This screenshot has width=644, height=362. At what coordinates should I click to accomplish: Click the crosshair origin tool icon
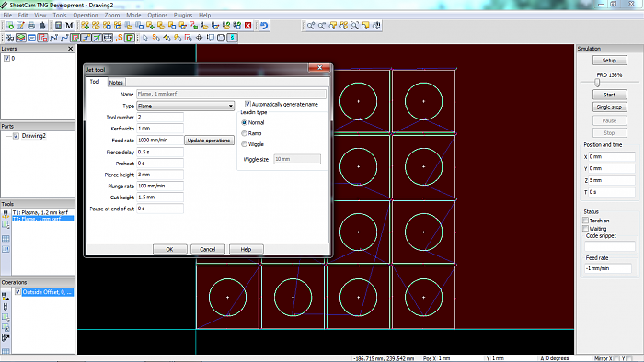click(x=200, y=38)
